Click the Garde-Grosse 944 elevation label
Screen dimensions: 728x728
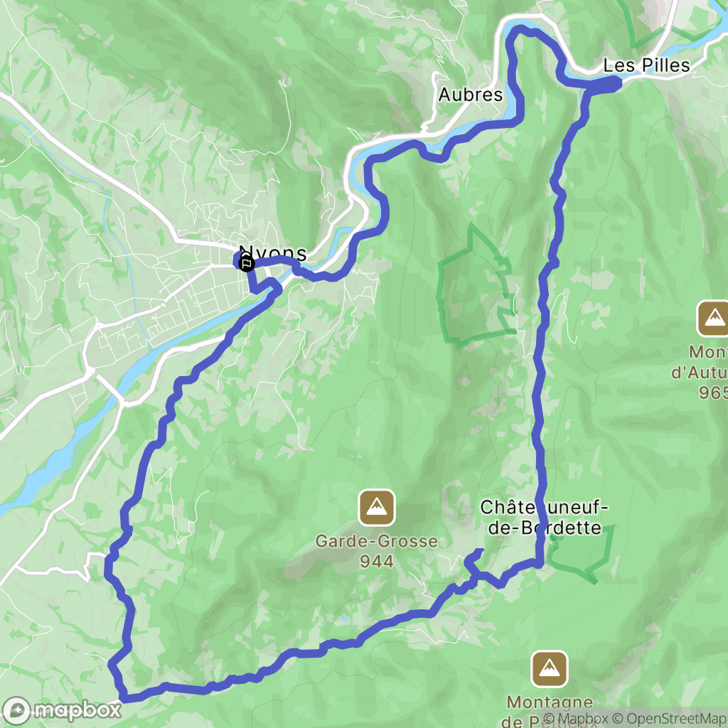point(377,551)
